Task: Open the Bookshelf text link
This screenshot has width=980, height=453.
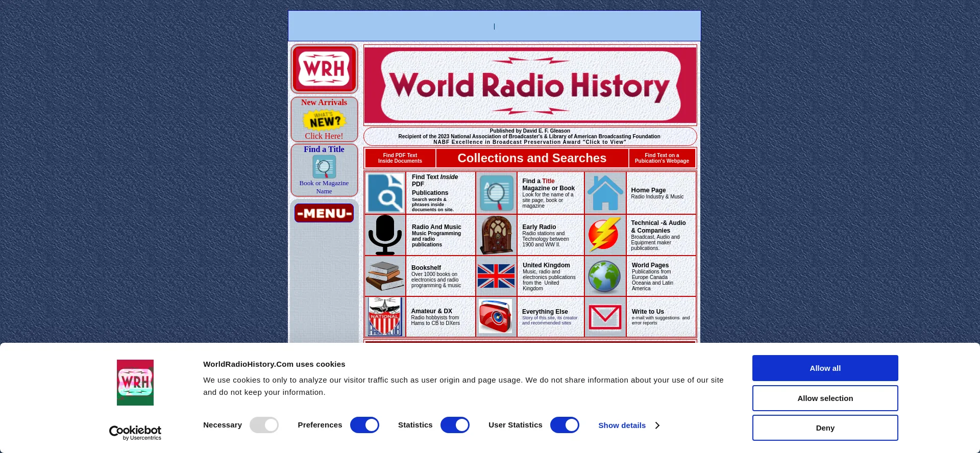Action: coord(426,268)
